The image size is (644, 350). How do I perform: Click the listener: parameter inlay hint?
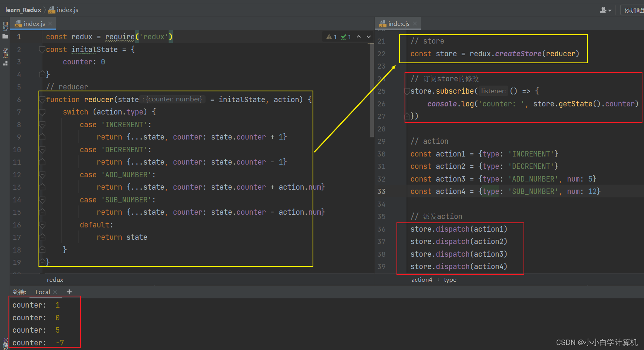pos(493,91)
